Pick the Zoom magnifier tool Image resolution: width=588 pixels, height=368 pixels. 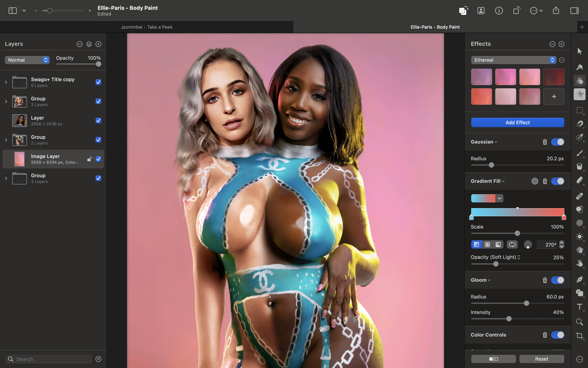click(x=579, y=322)
